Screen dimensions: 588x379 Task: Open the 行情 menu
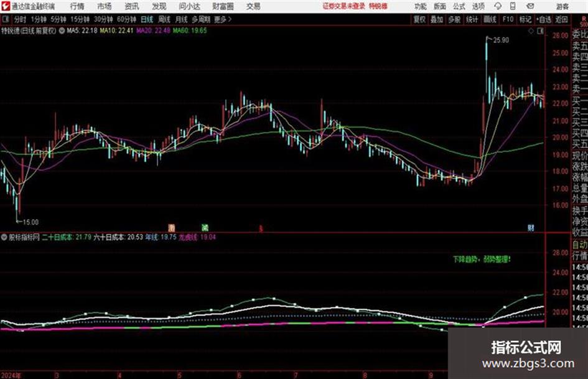coord(77,6)
